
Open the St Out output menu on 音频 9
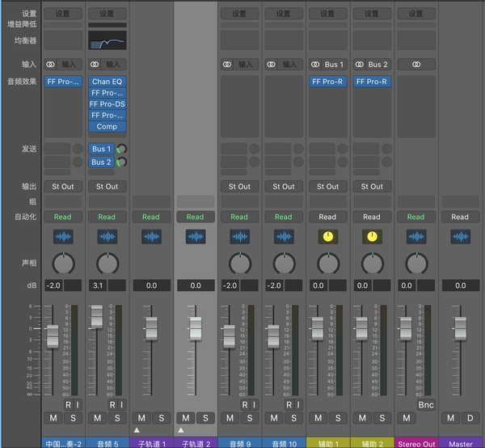pos(239,186)
